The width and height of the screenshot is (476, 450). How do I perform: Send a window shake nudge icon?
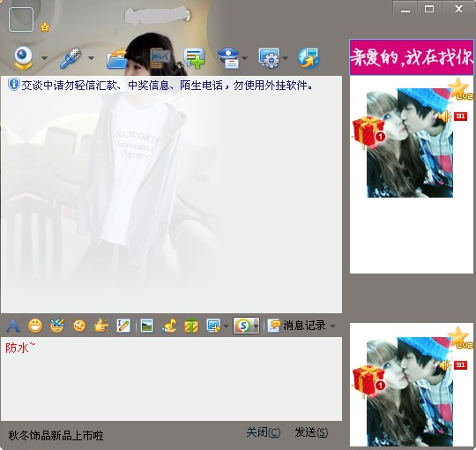click(x=79, y=326)
